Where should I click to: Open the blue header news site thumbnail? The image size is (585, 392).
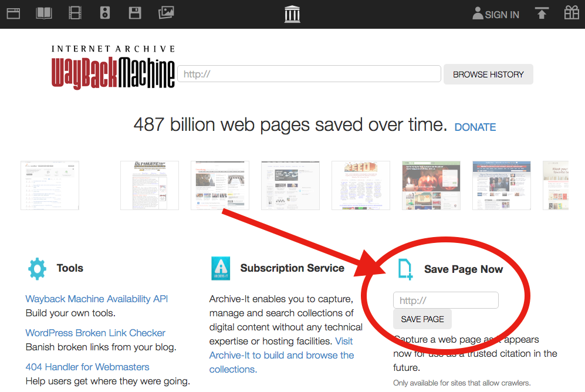(x=502, y=185)
